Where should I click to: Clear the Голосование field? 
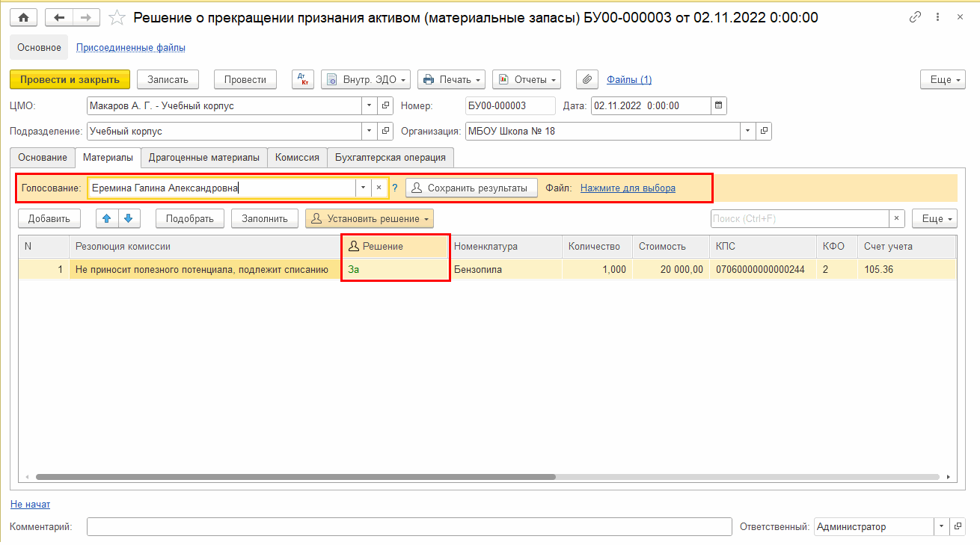[x=379, y=188]
